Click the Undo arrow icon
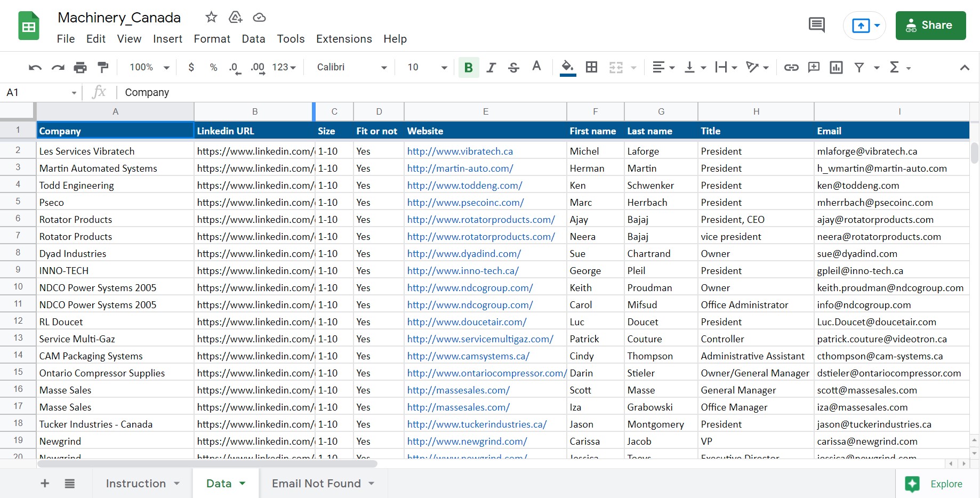Screen dimensions: 980x498 (x=35, y=67)
